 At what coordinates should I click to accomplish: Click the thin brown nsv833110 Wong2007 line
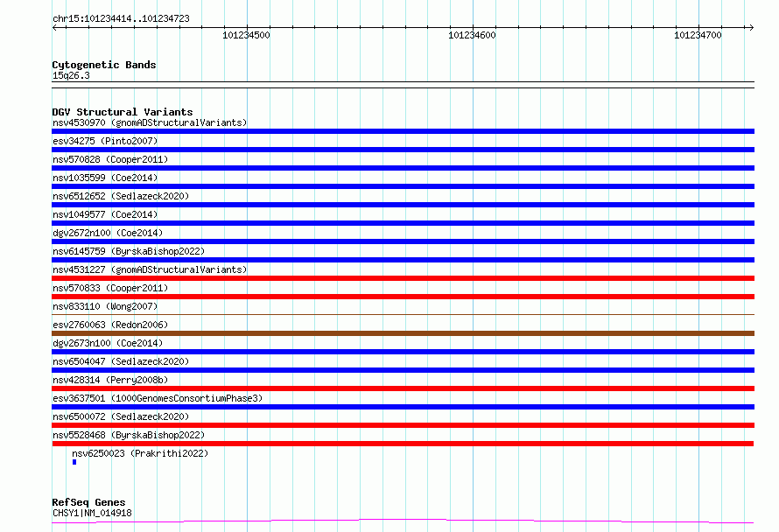pyautogui.click(x=403, y=314)
